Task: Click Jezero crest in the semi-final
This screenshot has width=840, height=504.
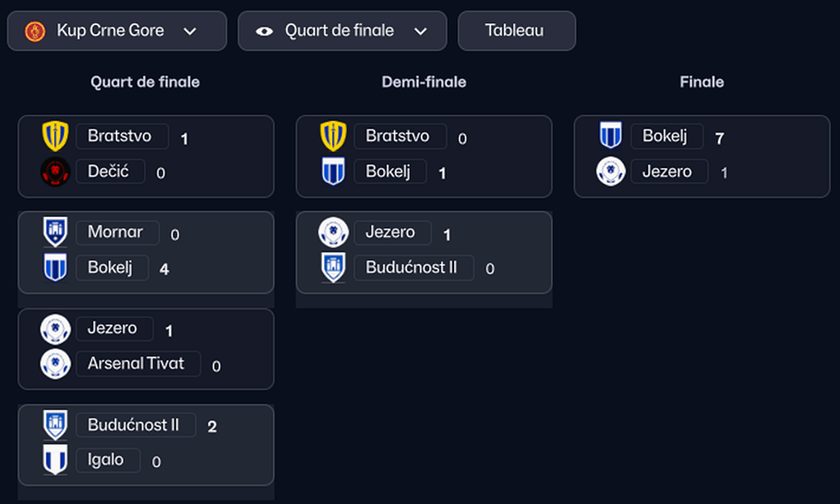Action: (x=333, y=233)
